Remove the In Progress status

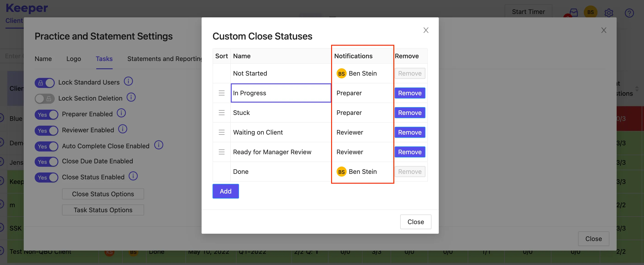click(x=410, y=93)
